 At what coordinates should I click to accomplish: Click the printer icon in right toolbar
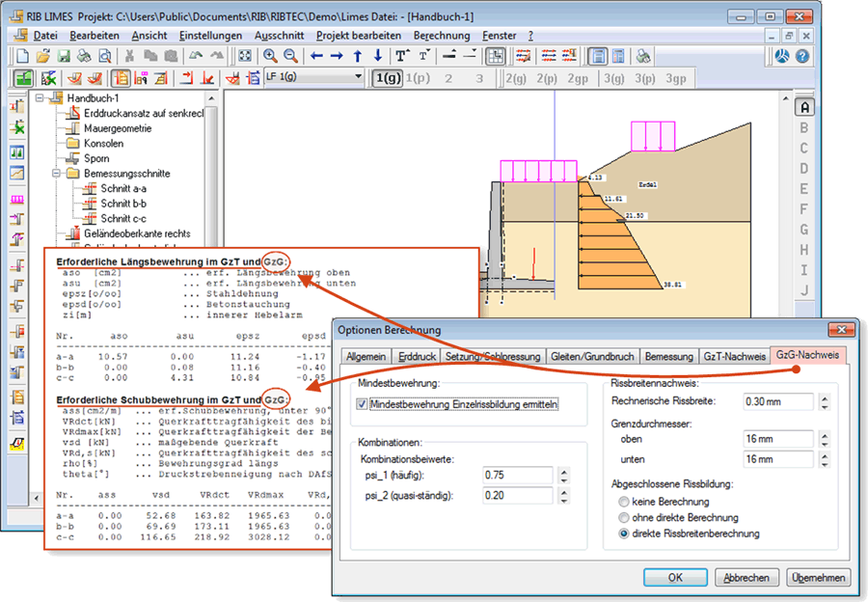(x=643, y=56)
